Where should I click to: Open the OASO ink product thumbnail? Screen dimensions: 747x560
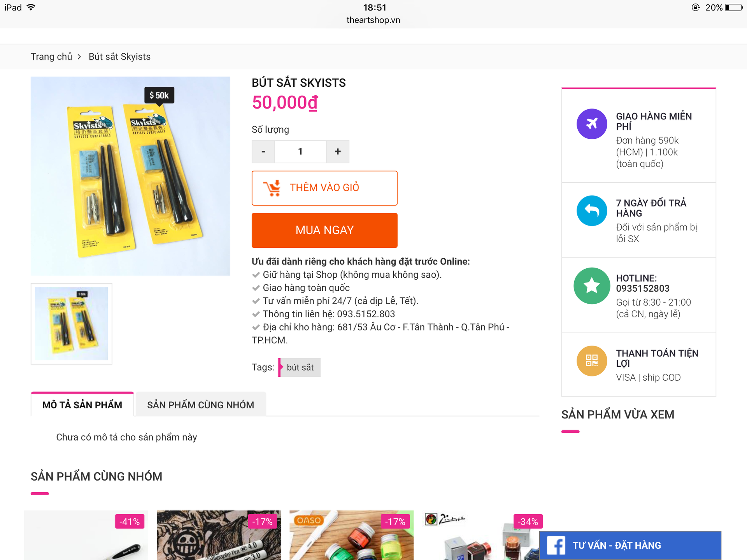pyautogui.click(x=351, y=537)
